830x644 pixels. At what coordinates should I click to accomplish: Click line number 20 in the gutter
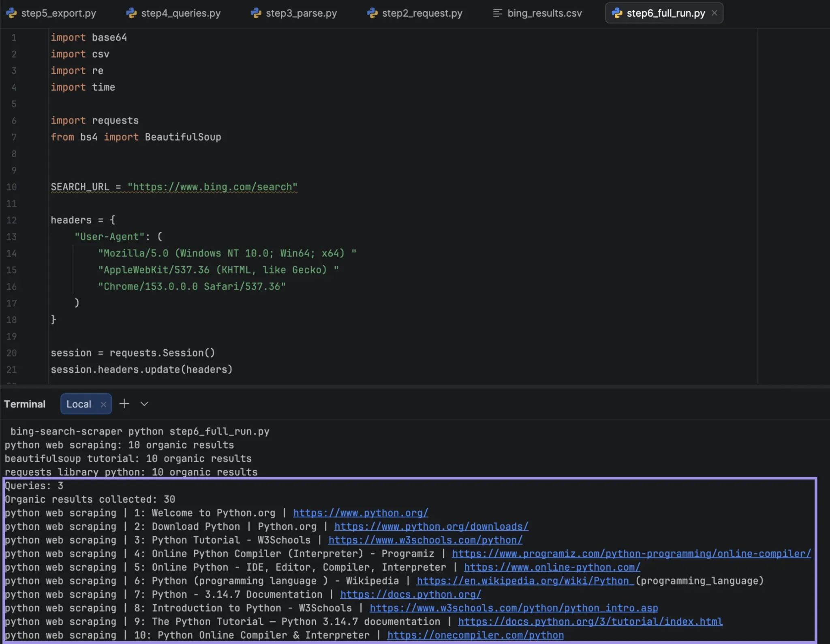[x=11, y=353]
